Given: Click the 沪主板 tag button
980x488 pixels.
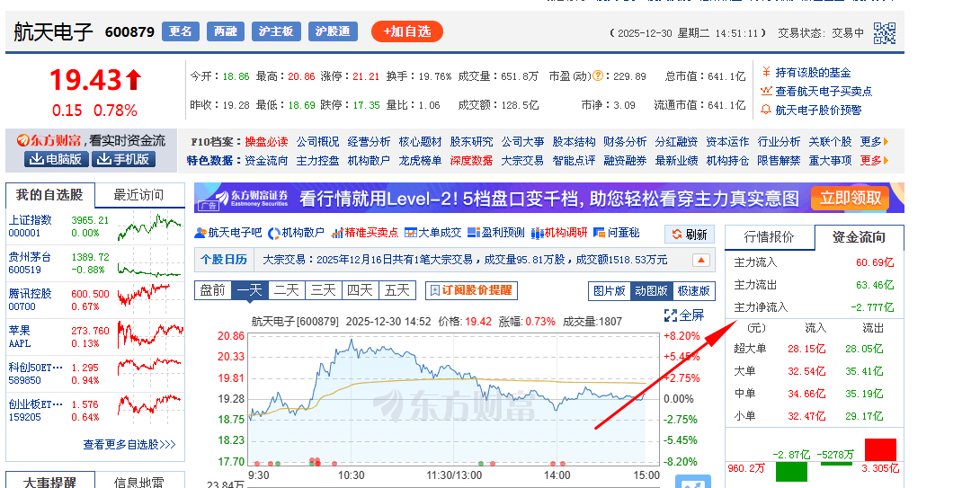Looking at the screenshot, I should [276, 31].
